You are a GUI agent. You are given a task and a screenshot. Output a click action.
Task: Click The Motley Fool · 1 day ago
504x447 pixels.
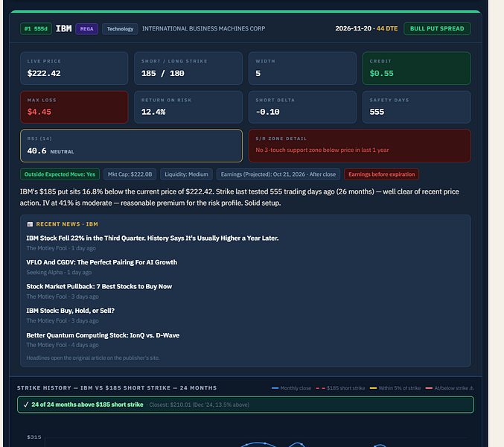click(61, 248)
